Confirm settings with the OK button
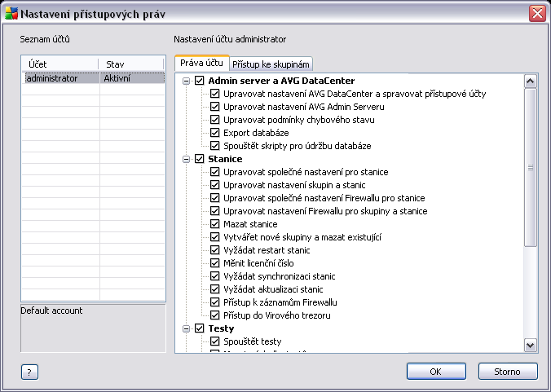Viewport: 551px width, 392px height. (436, 372)
